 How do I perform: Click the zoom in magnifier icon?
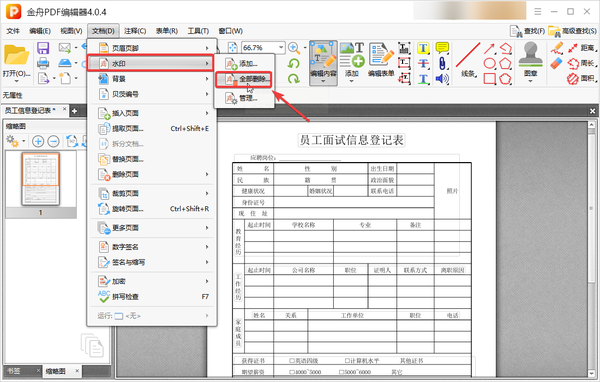pyautogui.click(x=294, y=48)
